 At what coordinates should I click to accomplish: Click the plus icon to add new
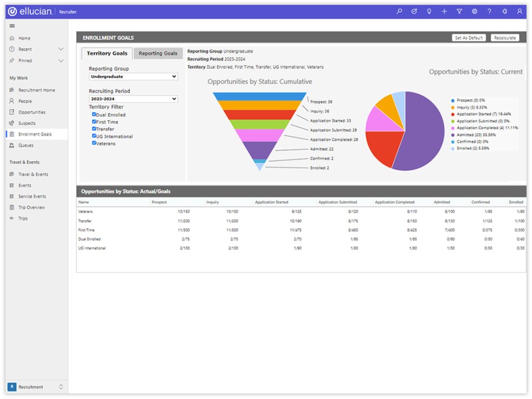444,12
